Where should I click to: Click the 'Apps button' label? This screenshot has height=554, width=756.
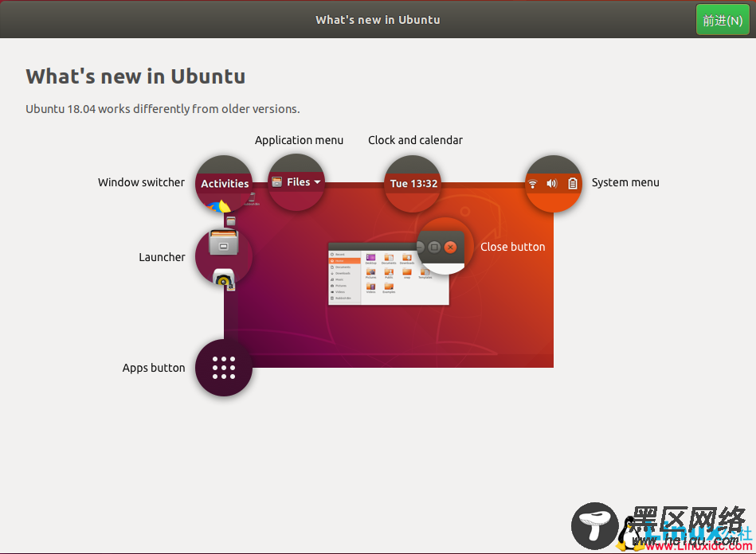tap(154, 368)
